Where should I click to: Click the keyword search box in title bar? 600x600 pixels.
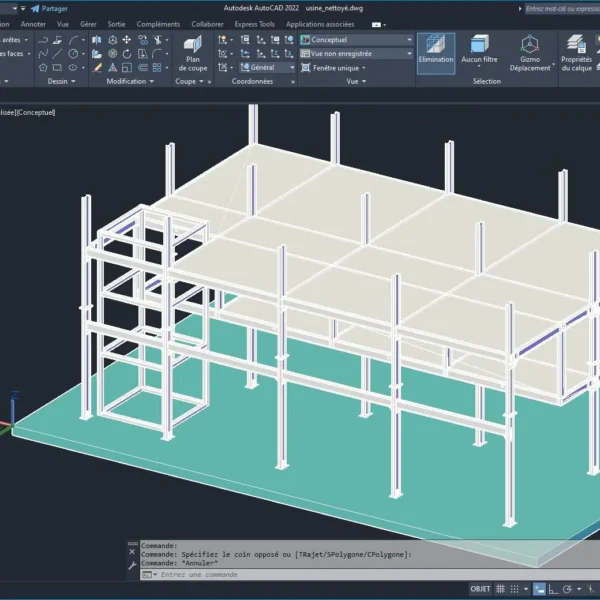point(560,8)
